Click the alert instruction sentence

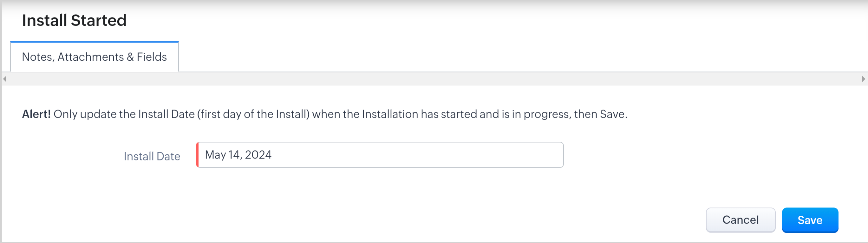click(x=340, y=114)
